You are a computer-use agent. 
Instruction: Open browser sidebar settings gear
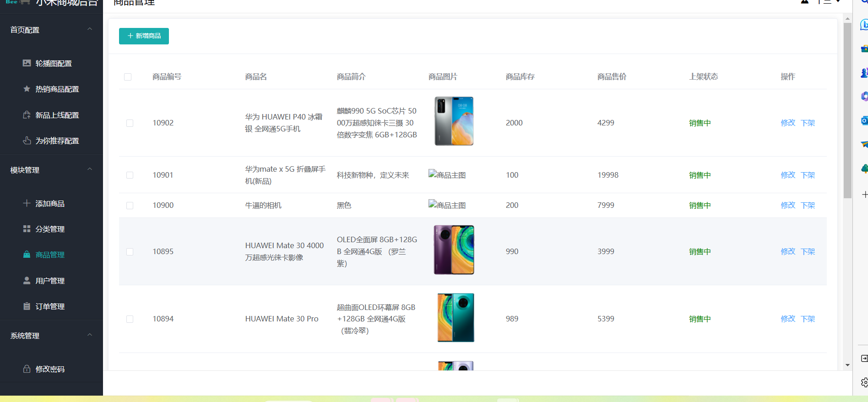click(x=864, y=382)
